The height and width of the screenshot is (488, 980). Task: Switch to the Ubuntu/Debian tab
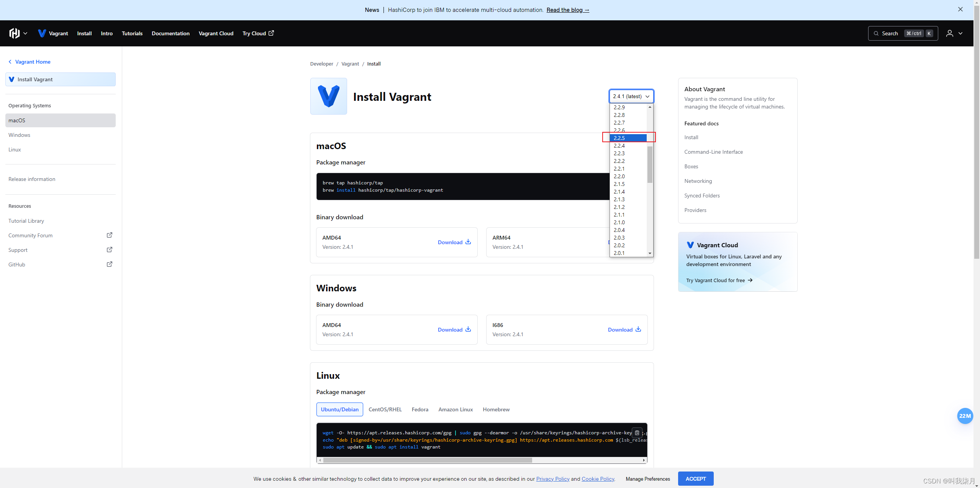(x=339, y=409)
